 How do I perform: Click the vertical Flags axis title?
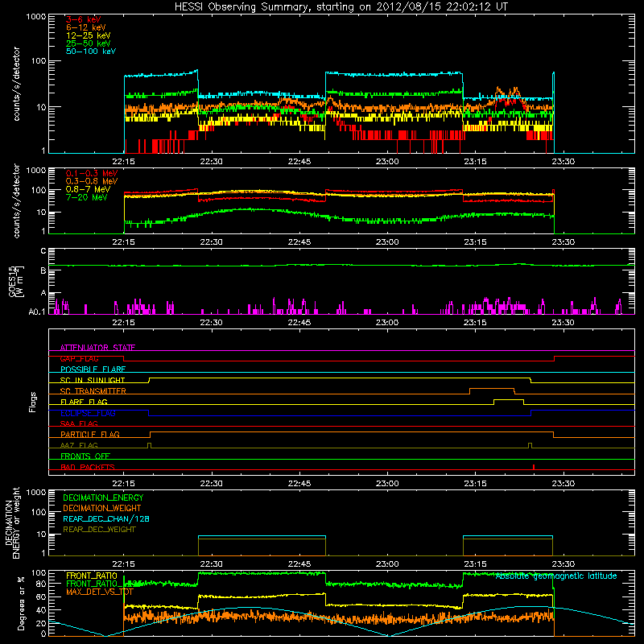[x=33, y=402]
